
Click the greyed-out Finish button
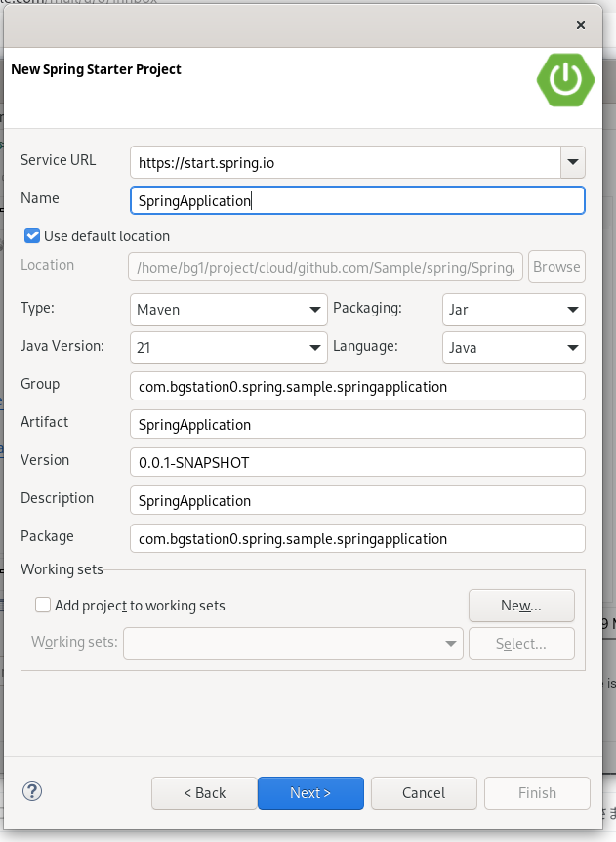point(537,792)
